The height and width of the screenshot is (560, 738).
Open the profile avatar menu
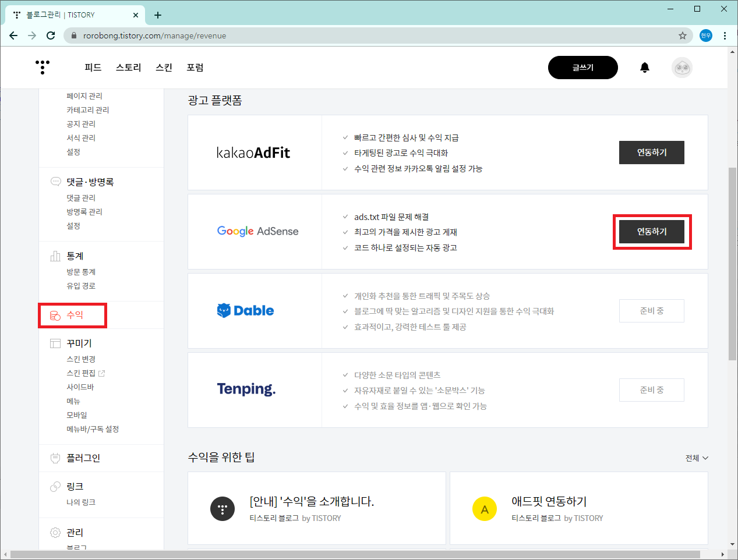682,68
